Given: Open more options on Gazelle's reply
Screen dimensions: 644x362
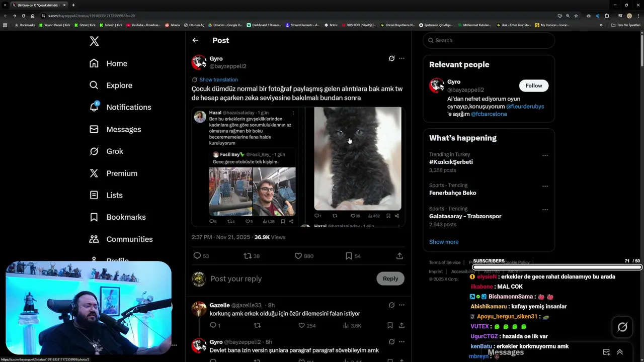Looking at the screenshot, I should click(x=401, y=305).
